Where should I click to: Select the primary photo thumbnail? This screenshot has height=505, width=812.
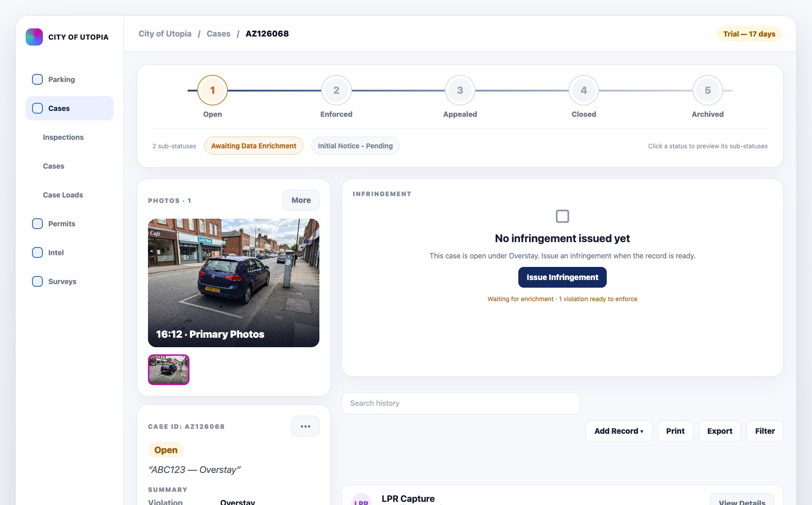[169, 370]
